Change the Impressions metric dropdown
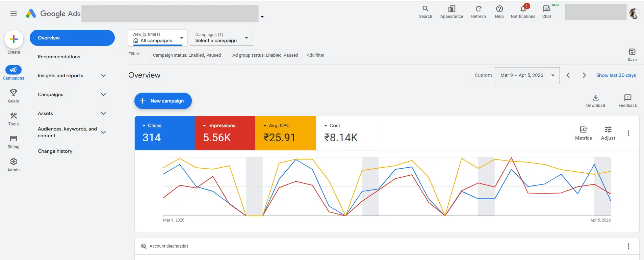 (x=219, y=125)
